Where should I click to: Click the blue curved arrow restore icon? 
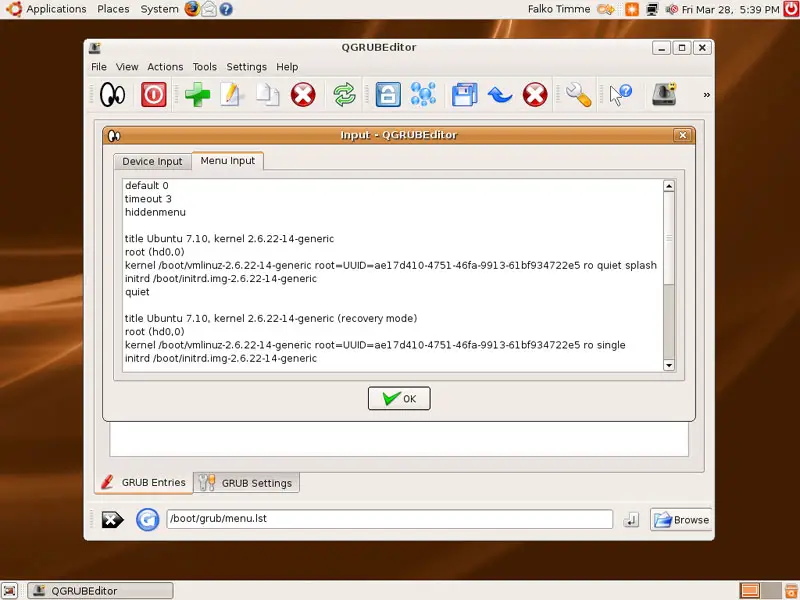[500, 95]
